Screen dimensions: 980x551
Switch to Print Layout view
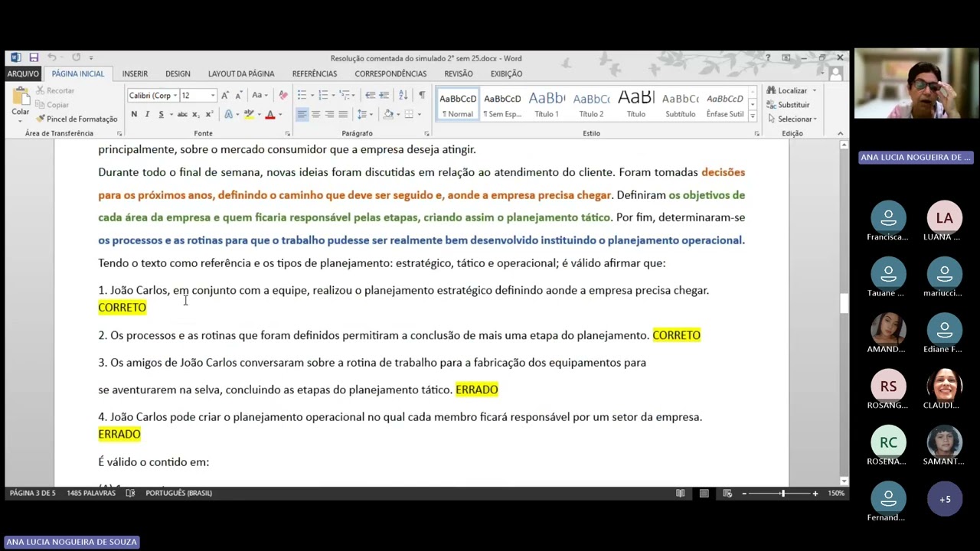(x=704, y=494)
